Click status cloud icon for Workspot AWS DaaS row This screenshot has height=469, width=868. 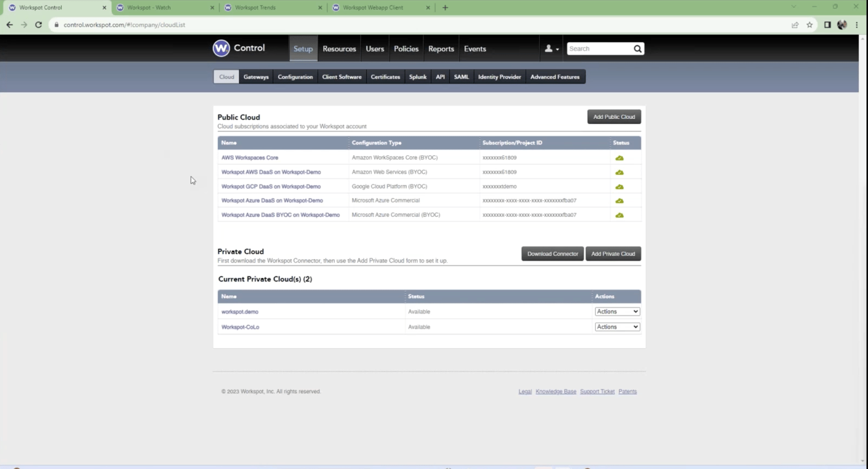(619, 173)
